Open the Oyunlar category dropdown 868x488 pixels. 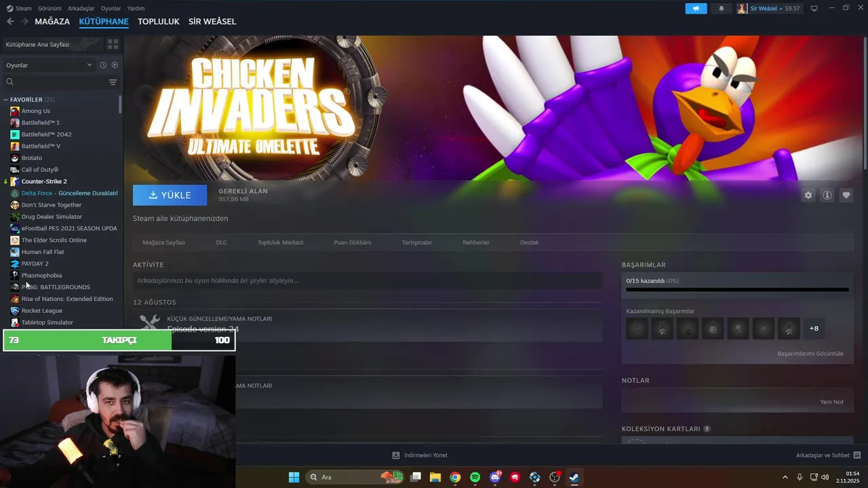[49, 65]
